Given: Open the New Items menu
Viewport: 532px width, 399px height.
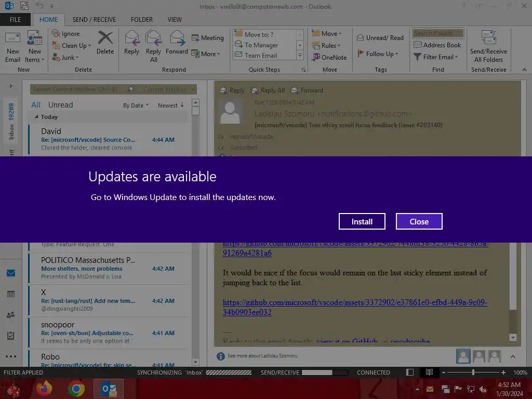Looking at the screenshot, I should tap(35, 47).
